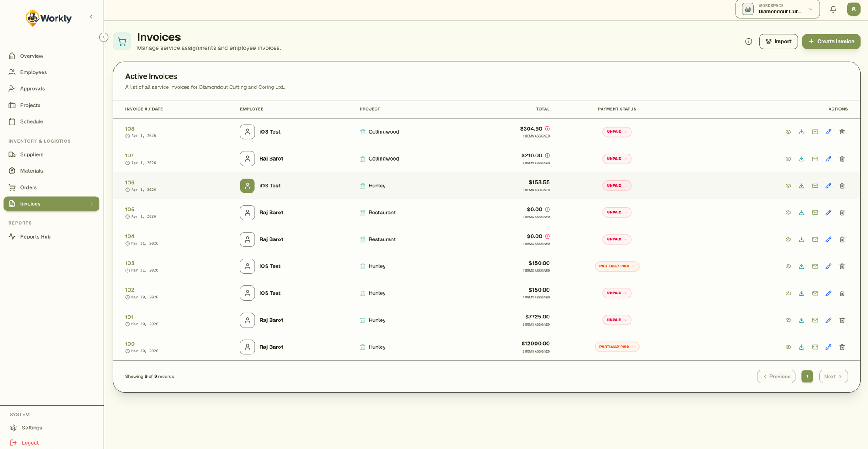Screen dimensions: 868x449
Task: Click the Orders cart icon in sidebar
Action: coord(12,187)
